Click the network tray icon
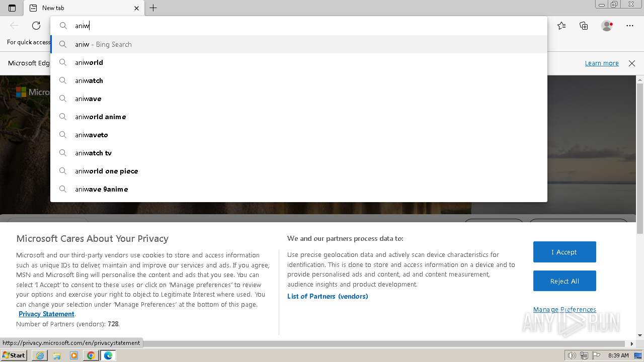 [x=584, y=355]
